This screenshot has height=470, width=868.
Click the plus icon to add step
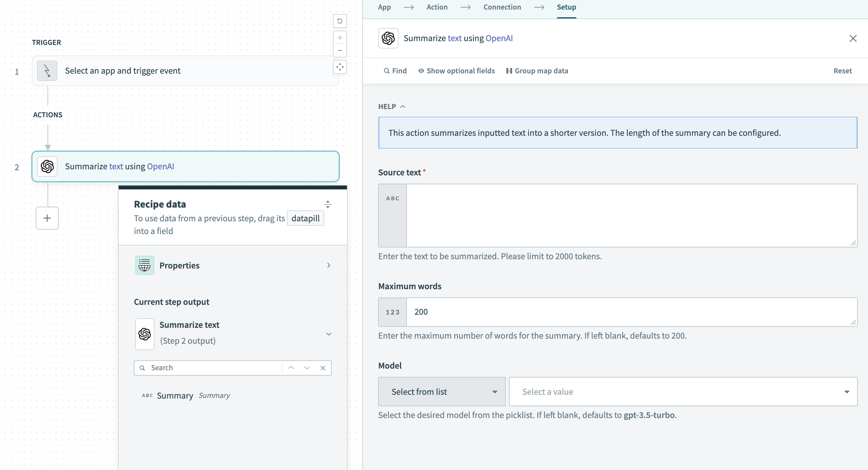click(x=47, y=218)
